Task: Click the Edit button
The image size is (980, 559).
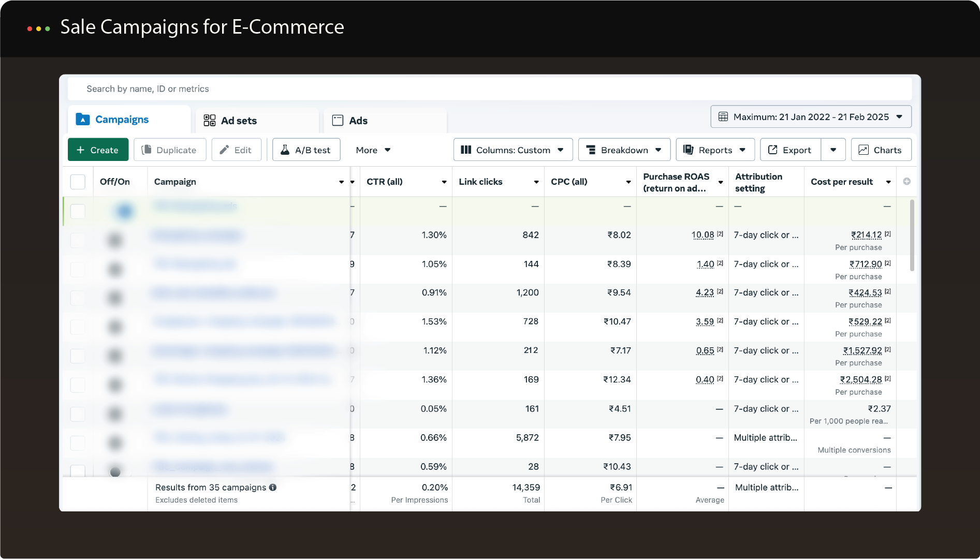Action: pyautogui.click(x=237, y=150)
